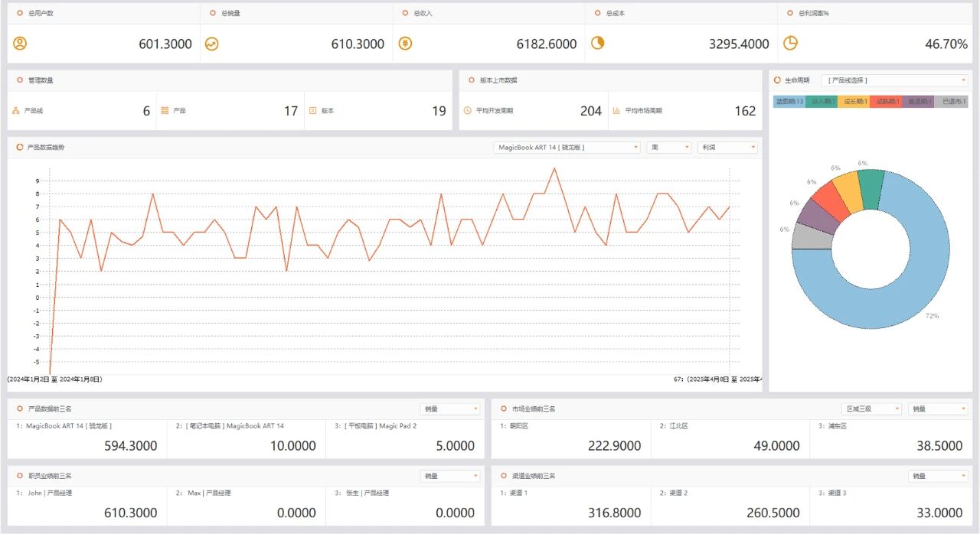Click the trend icon in 总销量 card
Viewport: 980px width, 534px height.
tap(212, 44)
